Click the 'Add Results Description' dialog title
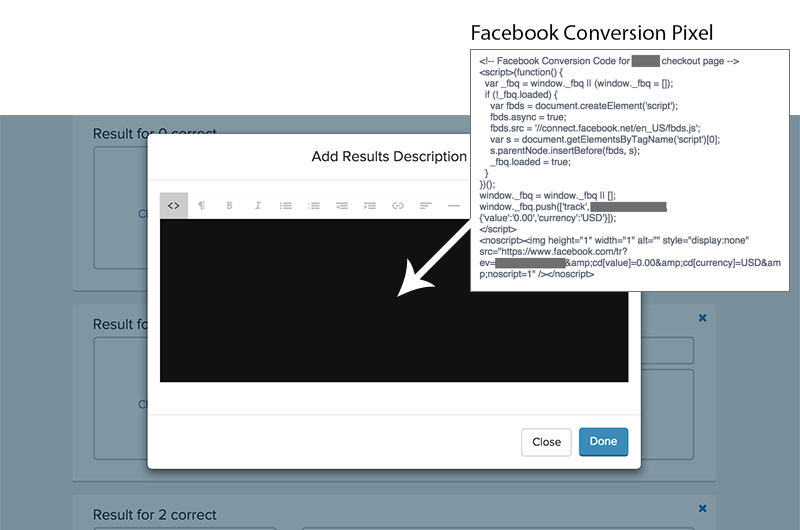The height and width of the screenshot is (530, 800). click(x=389, y=156)
